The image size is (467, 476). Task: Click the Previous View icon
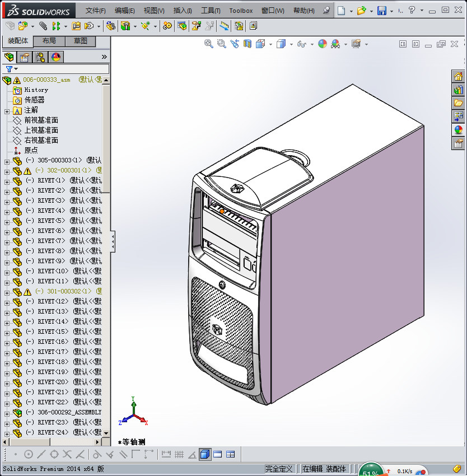[235, 44]
